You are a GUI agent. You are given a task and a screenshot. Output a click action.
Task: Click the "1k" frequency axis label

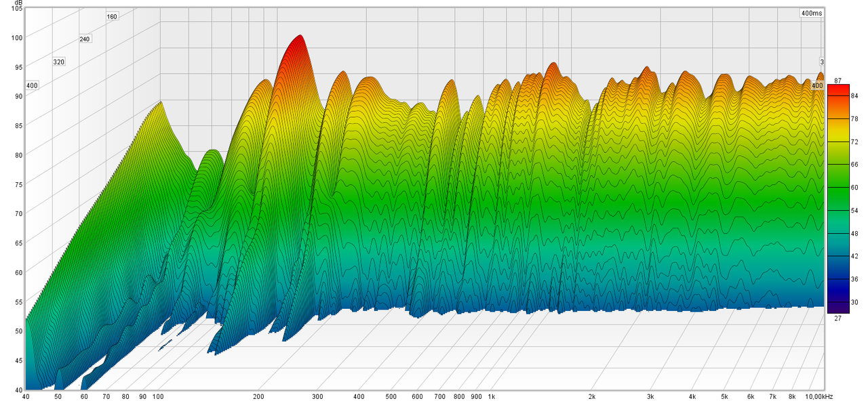coord(492,396)
